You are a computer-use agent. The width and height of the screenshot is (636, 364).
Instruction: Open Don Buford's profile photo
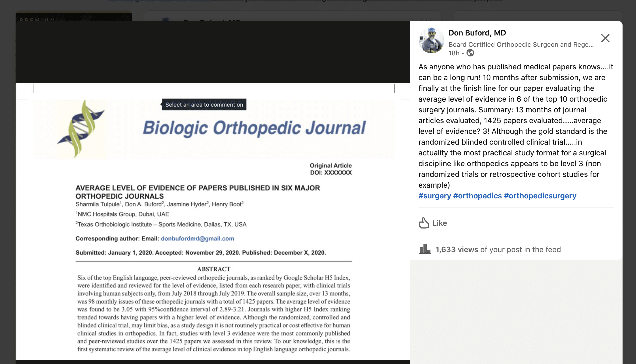coord(431,40)
